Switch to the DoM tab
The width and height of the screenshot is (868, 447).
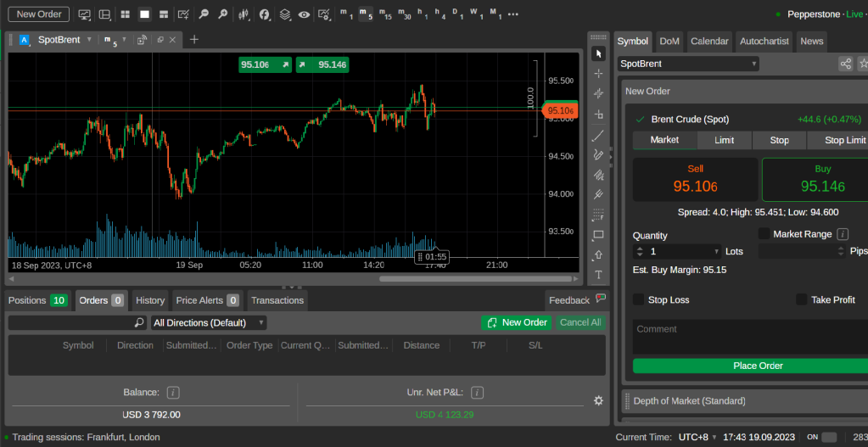pyautogui.click(x=669, y=41)
